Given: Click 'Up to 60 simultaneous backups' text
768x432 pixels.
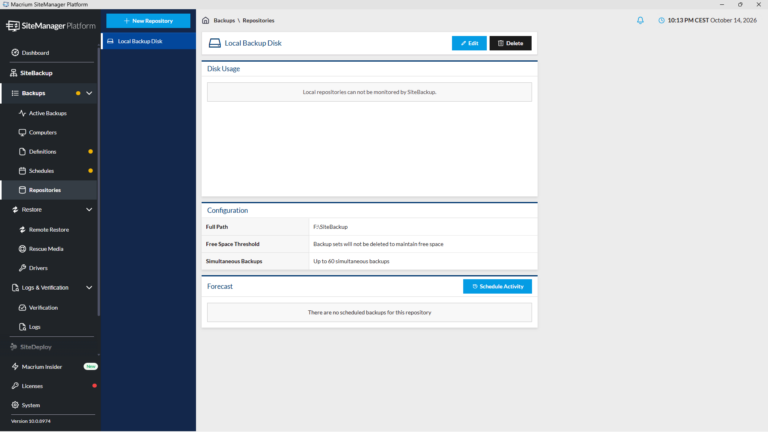Looking at the screenshot, I should tap(351, 261).
